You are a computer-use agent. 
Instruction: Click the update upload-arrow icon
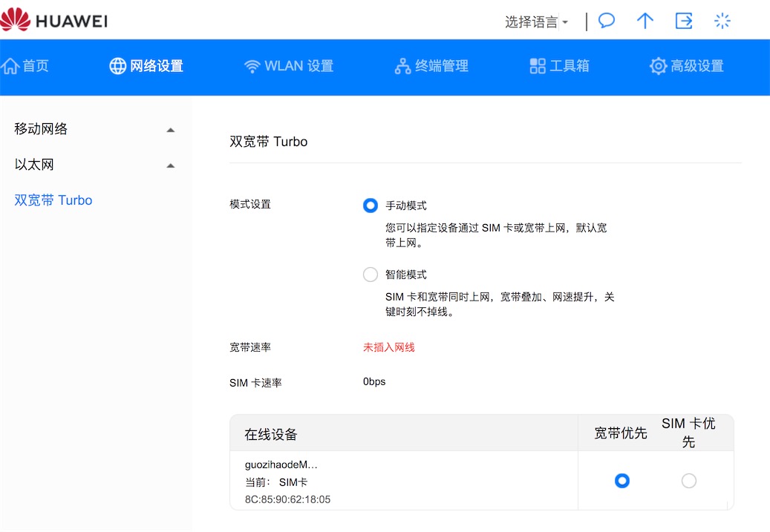[x=645, y=20]
